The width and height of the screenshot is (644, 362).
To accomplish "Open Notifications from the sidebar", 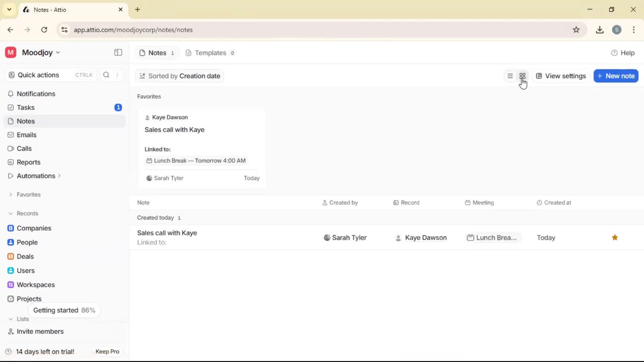I will point(36,94).
